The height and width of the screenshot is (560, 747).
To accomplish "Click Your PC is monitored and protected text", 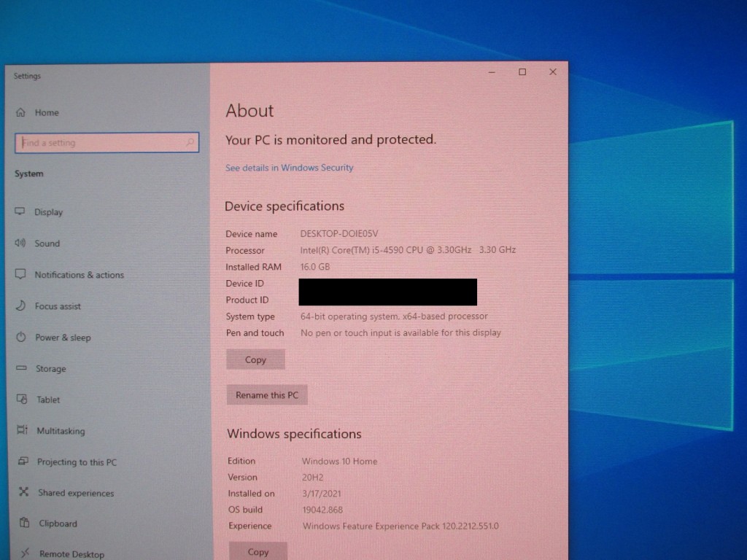I will pos(330,139).
